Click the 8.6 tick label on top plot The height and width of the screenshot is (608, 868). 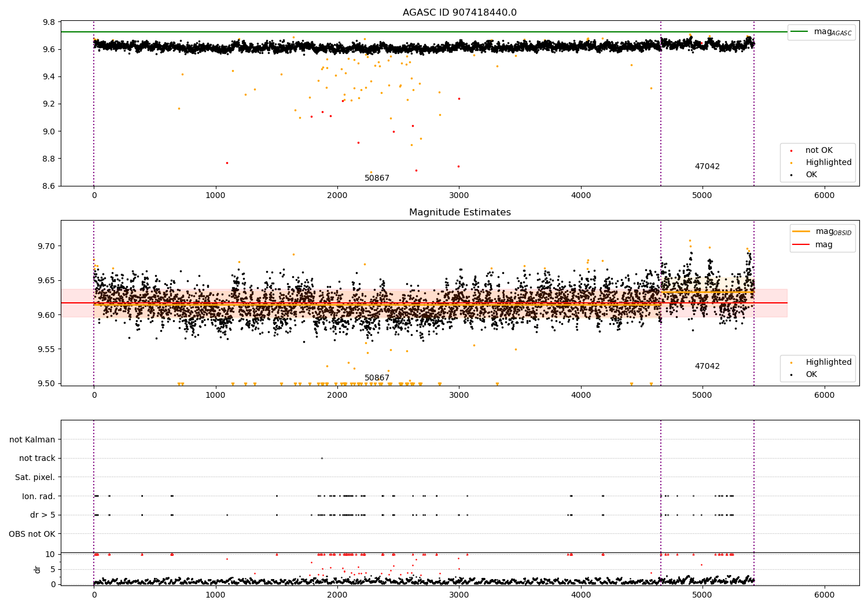click(49, 186)
